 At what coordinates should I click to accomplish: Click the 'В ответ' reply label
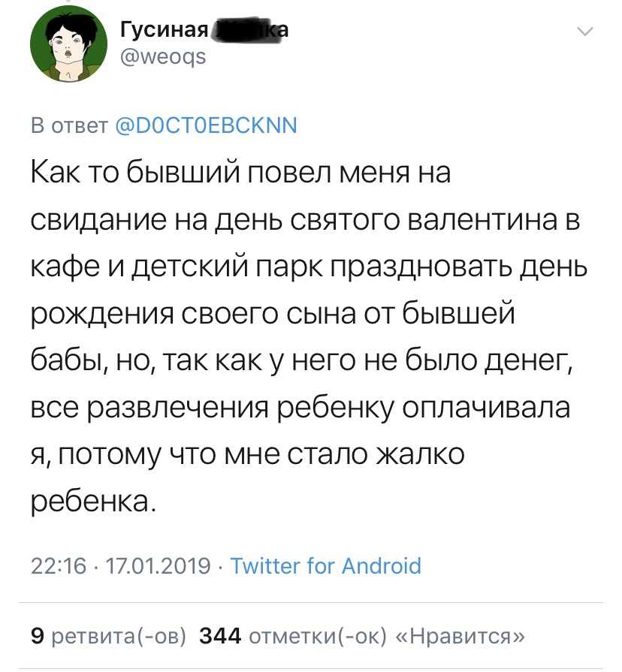(x=69, y=125)
